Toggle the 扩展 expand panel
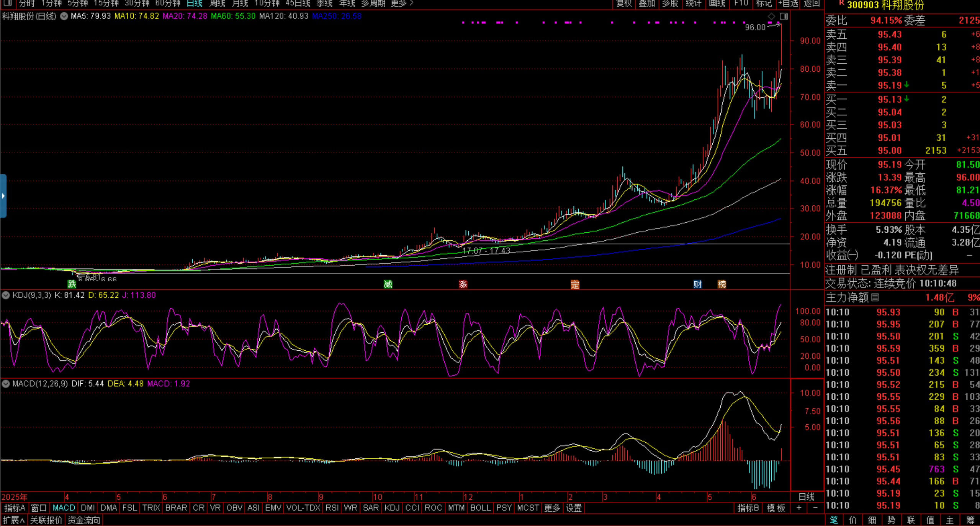Image resolution: width=980 pixels, height=527 pixels. coord(14,520)
